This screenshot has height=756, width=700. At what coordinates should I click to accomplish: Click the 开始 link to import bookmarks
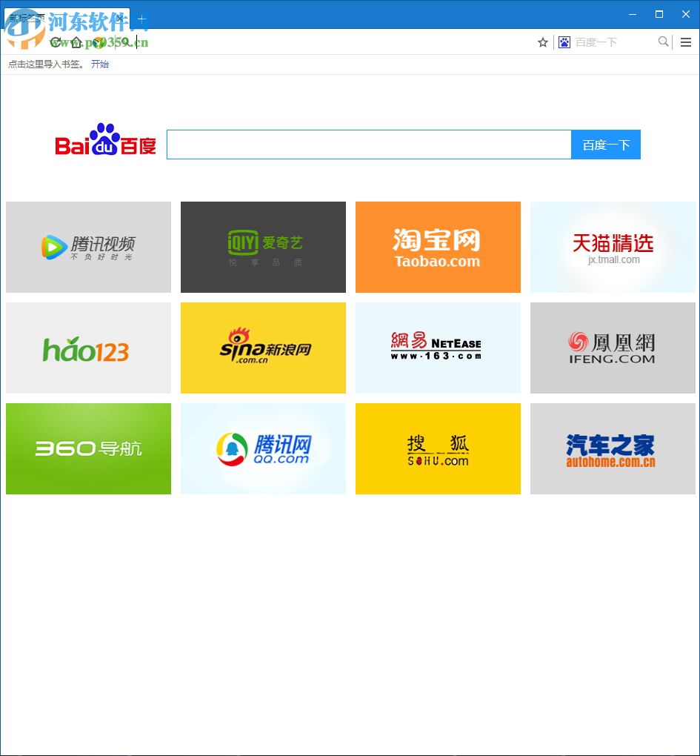(x=100, y=64)
